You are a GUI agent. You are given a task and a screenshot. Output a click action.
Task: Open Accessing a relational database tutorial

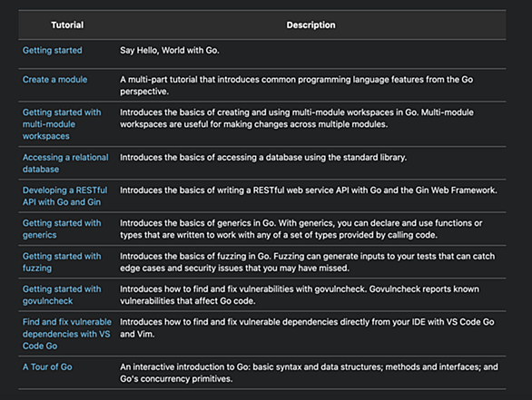[65, 163]
